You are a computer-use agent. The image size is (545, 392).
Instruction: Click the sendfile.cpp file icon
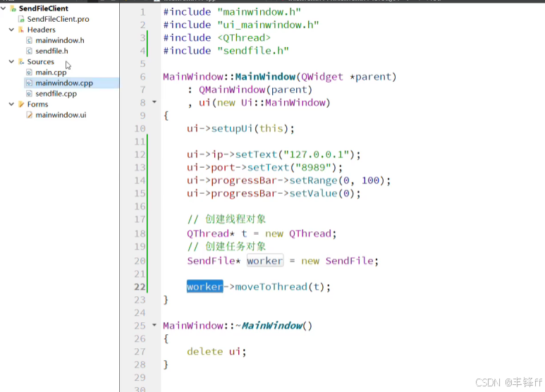pyautogui.click(x=29, y=94)
